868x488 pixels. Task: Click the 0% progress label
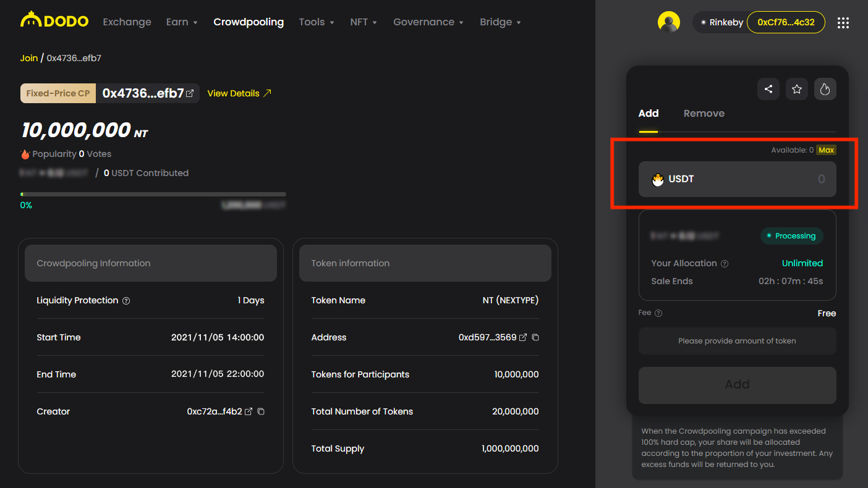tap(26, 205)
